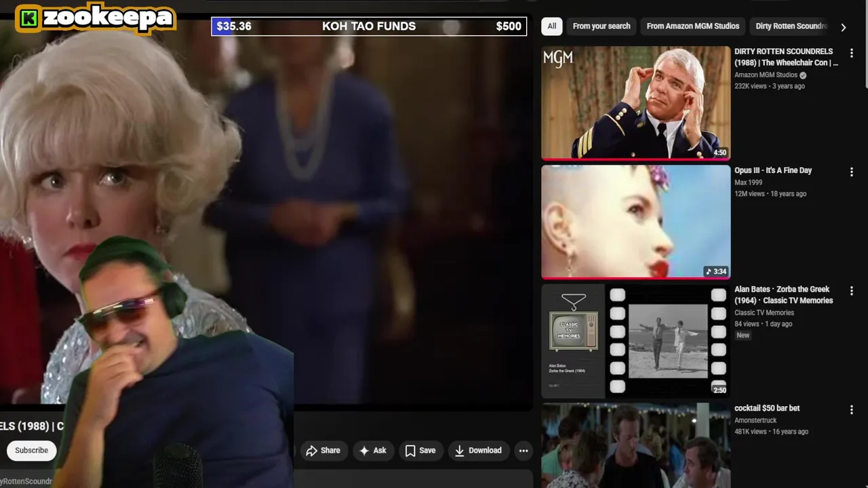Image resolution: width=868 pixels, height=488 pixels.
Task: Open the cocktail $50 bar bet thumbnail
Action: (x=636, y=445)
